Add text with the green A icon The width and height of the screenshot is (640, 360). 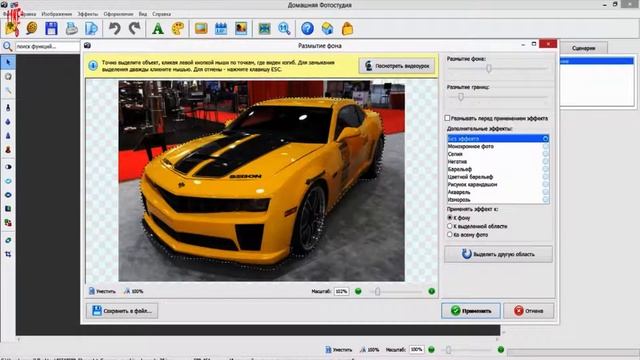click(x=158, y=29)
